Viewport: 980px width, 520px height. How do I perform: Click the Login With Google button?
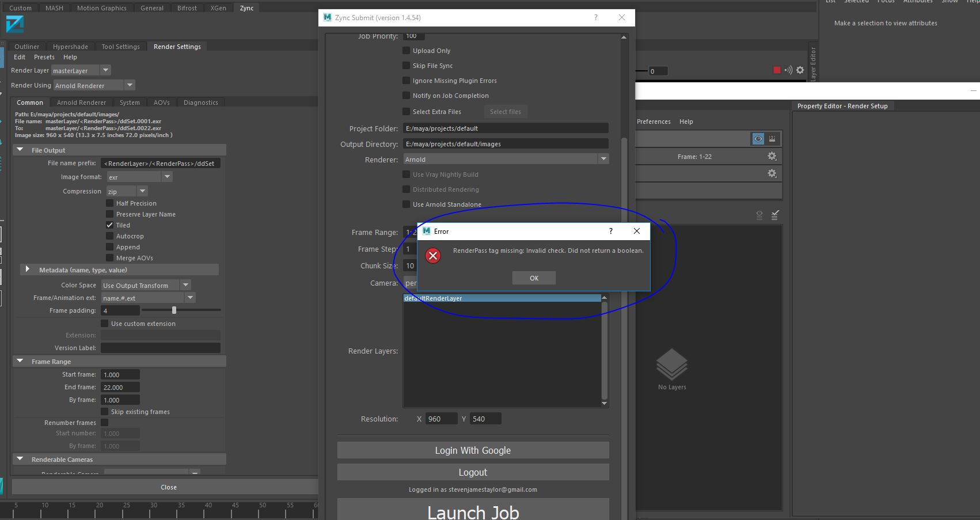tap(473, 450)
